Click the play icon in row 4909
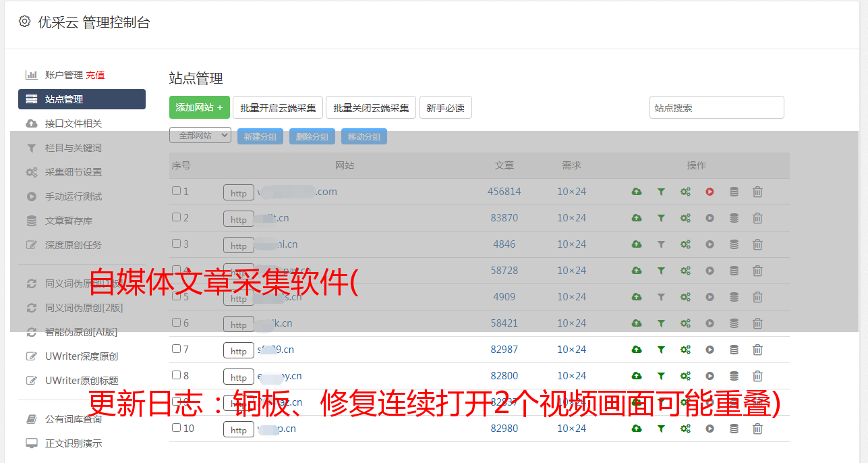 pyautogui.click(x=710, y=297)
